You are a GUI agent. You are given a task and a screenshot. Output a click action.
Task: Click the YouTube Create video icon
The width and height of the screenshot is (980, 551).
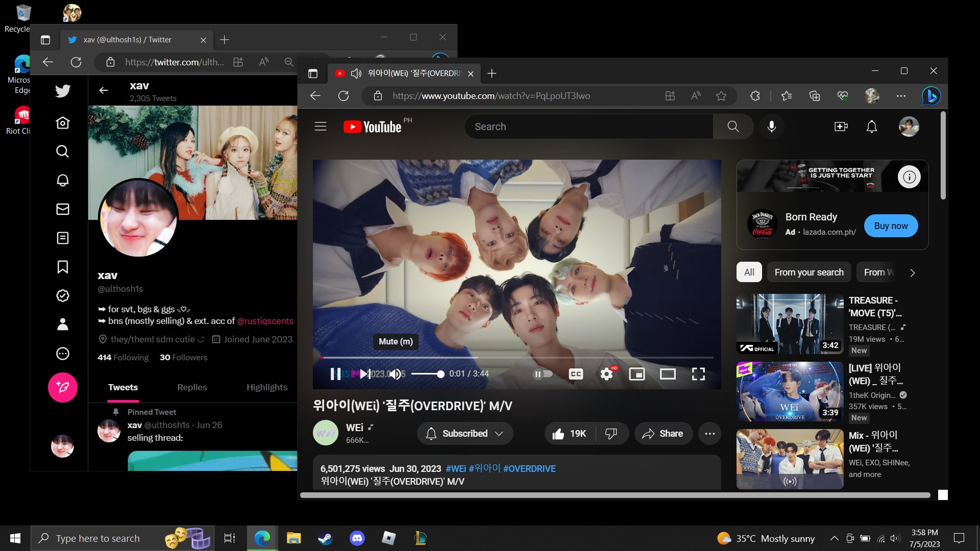pos(841,127)
